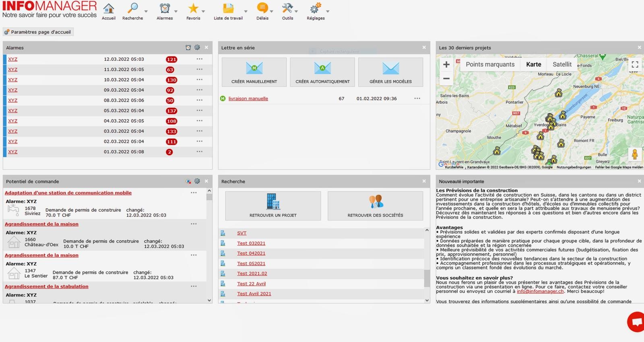This screenshot has width=644, height=342.
Task: Open options menu for alarm 10.03.2022 05:04
Action: pos(200,80)
